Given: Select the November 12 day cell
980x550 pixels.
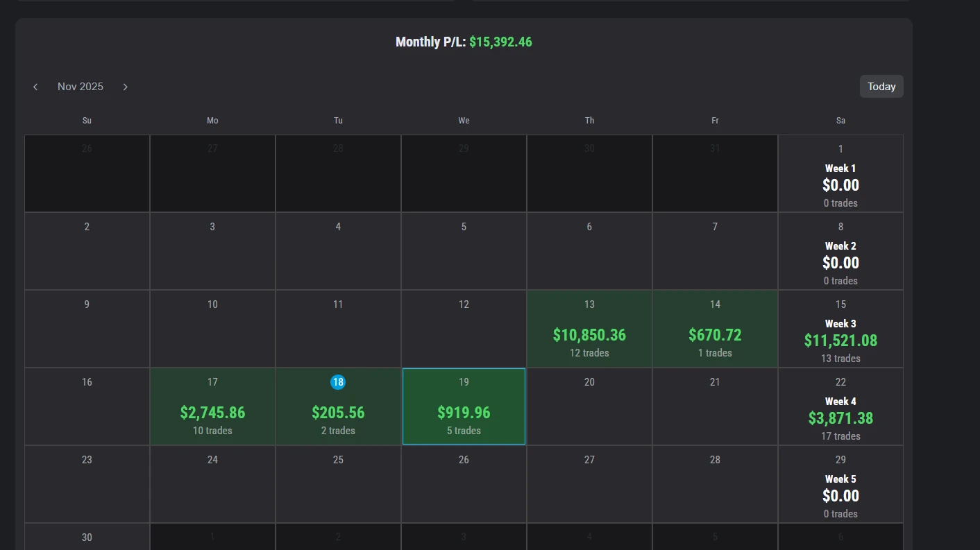Looking at the screenshot, I should point(464,329).
